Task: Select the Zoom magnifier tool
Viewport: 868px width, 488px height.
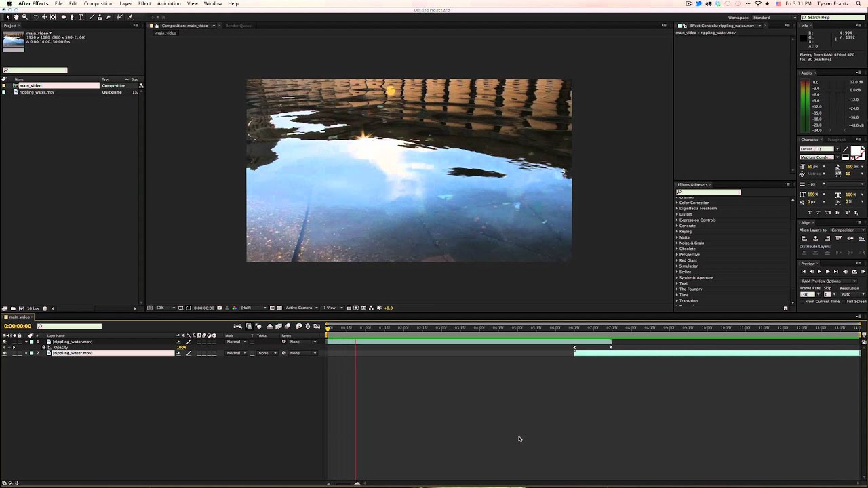Action: (25, 17)
